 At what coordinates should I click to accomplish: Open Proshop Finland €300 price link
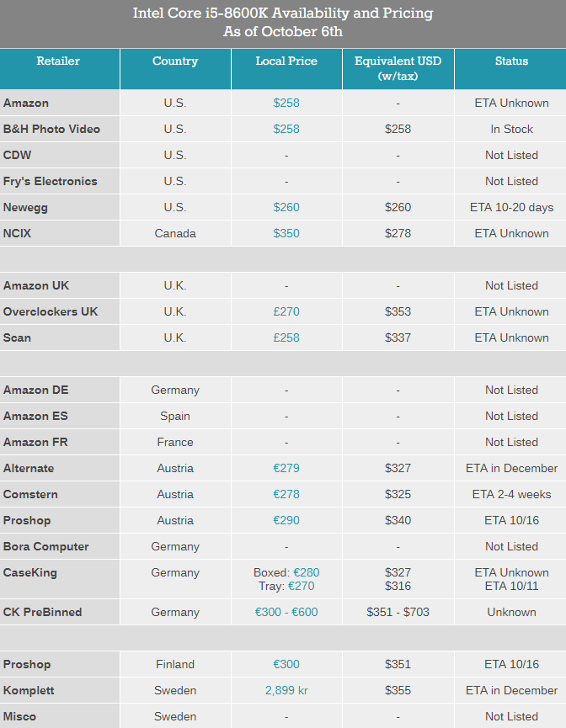pyautogui.click(x=286, y=664)
